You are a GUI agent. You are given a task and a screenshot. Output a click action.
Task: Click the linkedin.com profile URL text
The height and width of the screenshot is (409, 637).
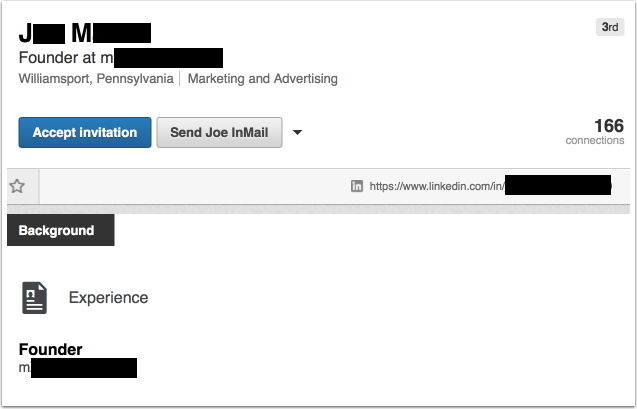[x=435, y=186]
